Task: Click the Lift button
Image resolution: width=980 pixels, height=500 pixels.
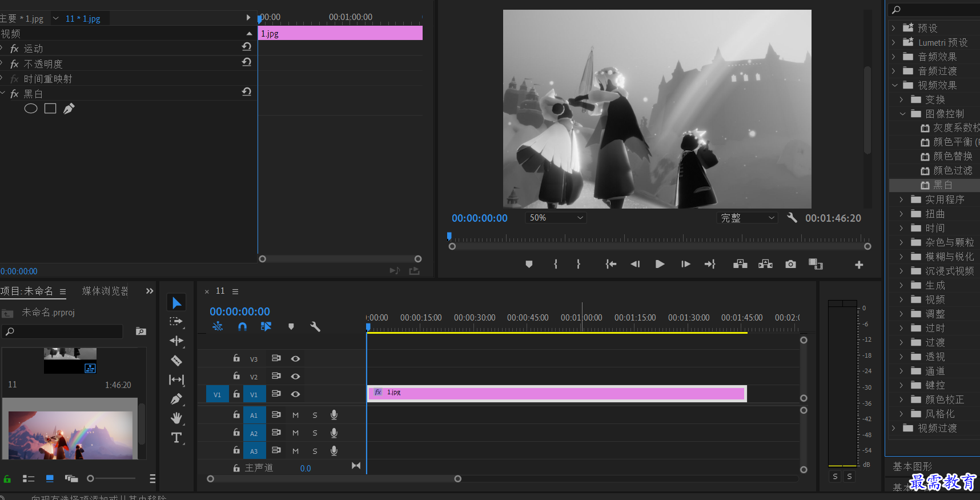Action: tap(740, 264)
